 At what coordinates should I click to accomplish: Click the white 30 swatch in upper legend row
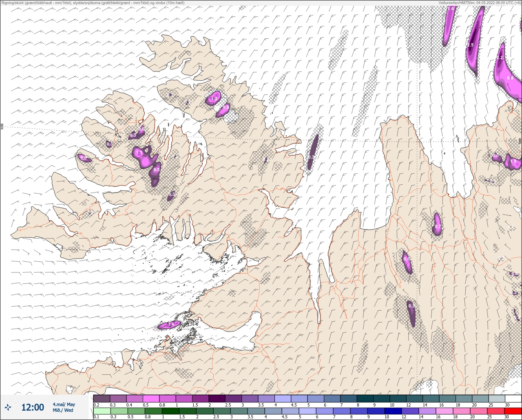coord(513,399)
